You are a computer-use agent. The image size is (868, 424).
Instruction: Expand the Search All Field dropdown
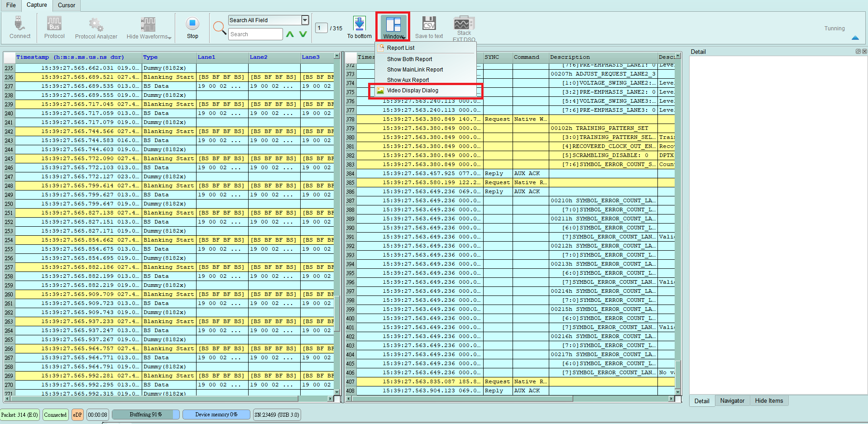point(305,20)
